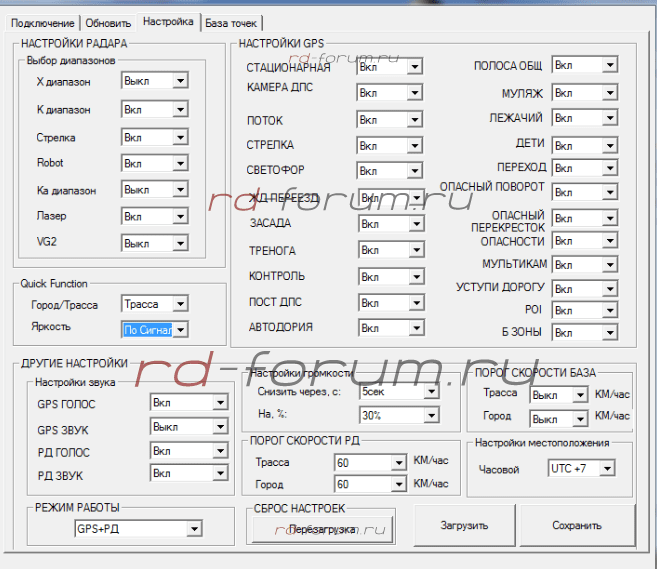
Task: Click the Сохранить button
Action: 577,525
